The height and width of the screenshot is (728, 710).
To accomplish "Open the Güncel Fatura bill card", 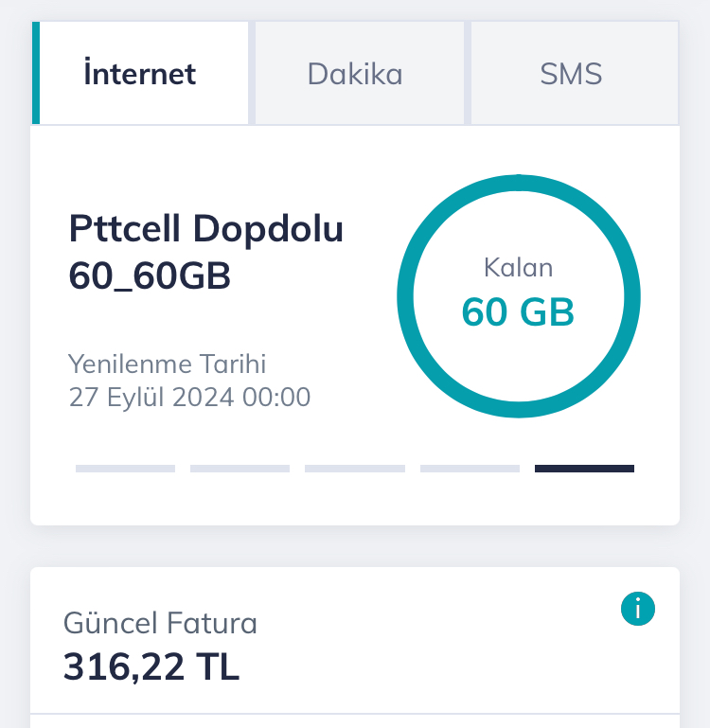I will click(355, 648).
